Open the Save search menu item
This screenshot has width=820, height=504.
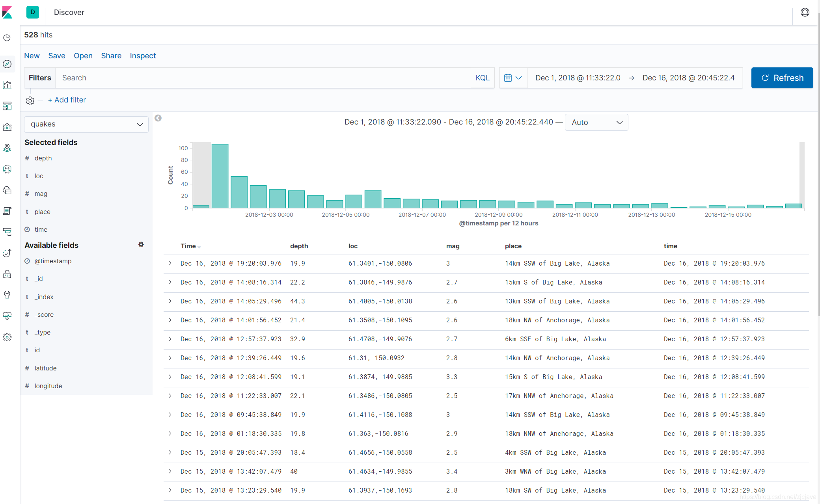pos(57,56)
